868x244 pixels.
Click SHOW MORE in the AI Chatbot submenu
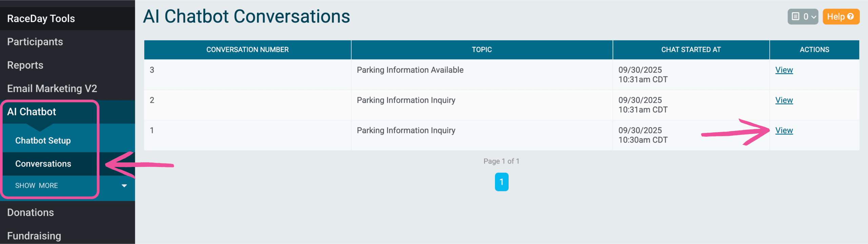tap(37, 186)
